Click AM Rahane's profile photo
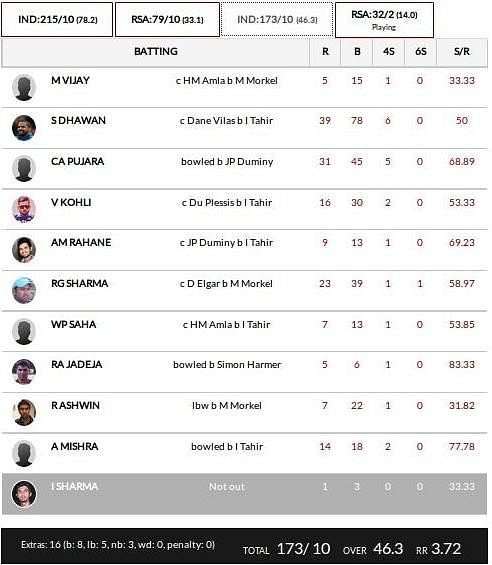The height and width of the screenshot is (565, 492). point(24,250)
